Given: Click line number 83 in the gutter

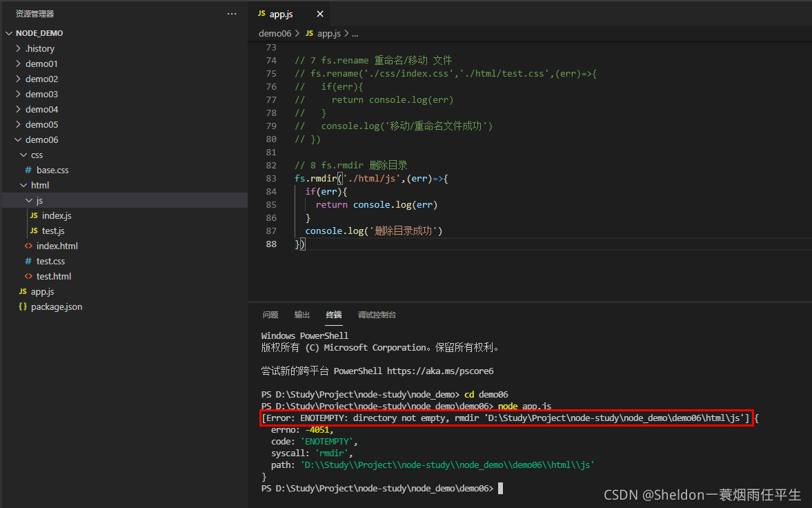Looking at the screenshot, I should (x=271, y=178).
